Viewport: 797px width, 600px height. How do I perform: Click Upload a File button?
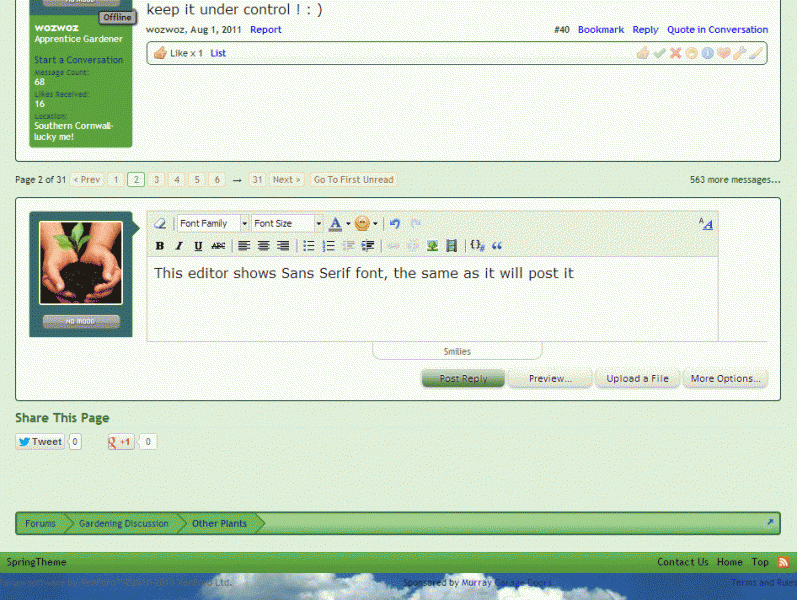coord(637,378)
